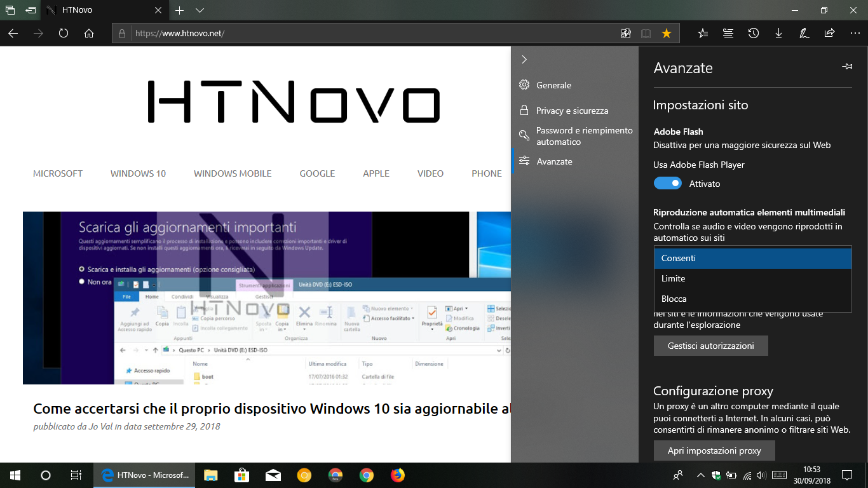Open Microsoft Store from taskbar
Image resolution: width=868 pixels, height=488 pixels.
click(x=241, y=475)
